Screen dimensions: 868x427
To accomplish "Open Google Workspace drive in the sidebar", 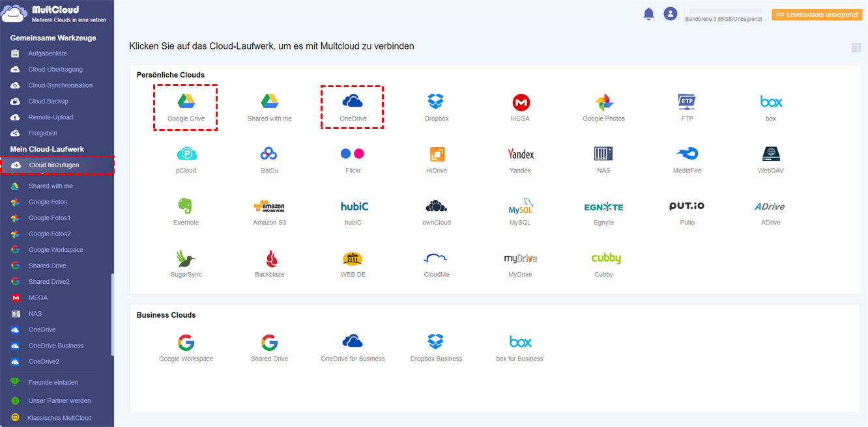I will 55,250.
